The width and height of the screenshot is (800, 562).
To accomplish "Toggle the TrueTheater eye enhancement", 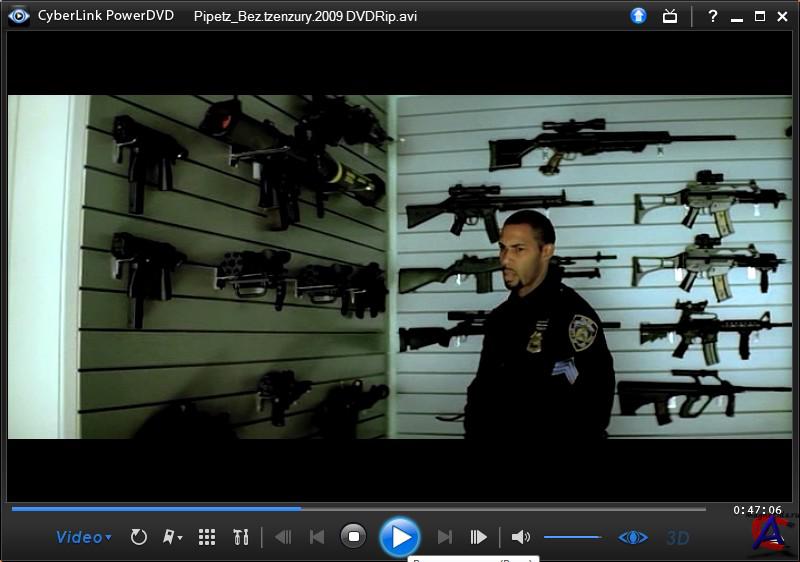I will 633,538.
